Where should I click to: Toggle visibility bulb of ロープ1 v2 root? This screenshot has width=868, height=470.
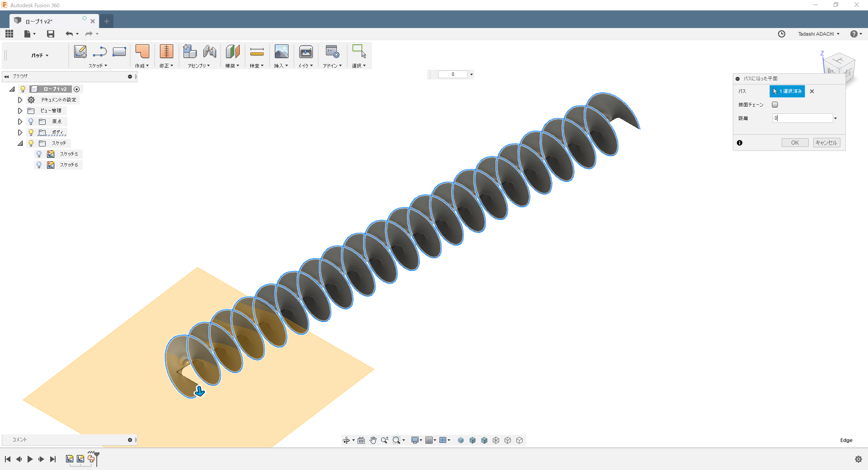tap(23, 89)
